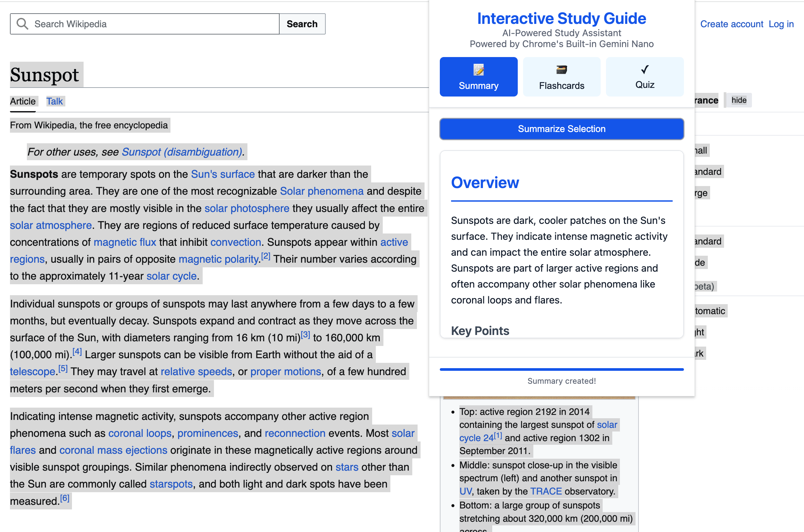Hide the Appearance panel
This screenshot has width=804, height=532.
(x=739, y=100)
